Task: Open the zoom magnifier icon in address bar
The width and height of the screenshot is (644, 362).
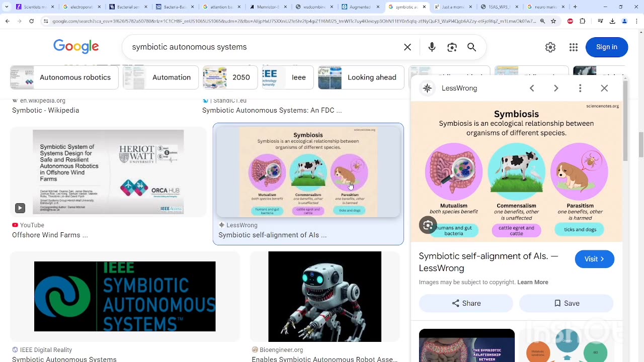Action: (x=542, y=21)
